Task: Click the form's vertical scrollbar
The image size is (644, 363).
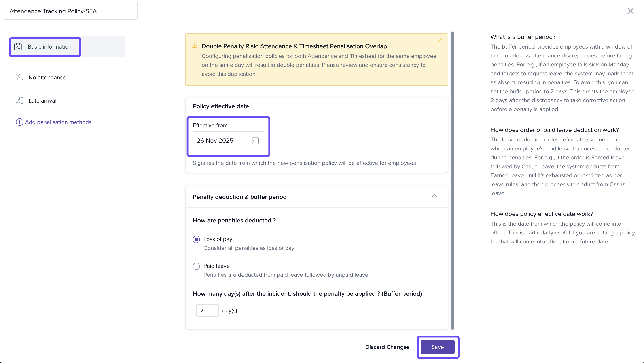Action: point(452,180)
